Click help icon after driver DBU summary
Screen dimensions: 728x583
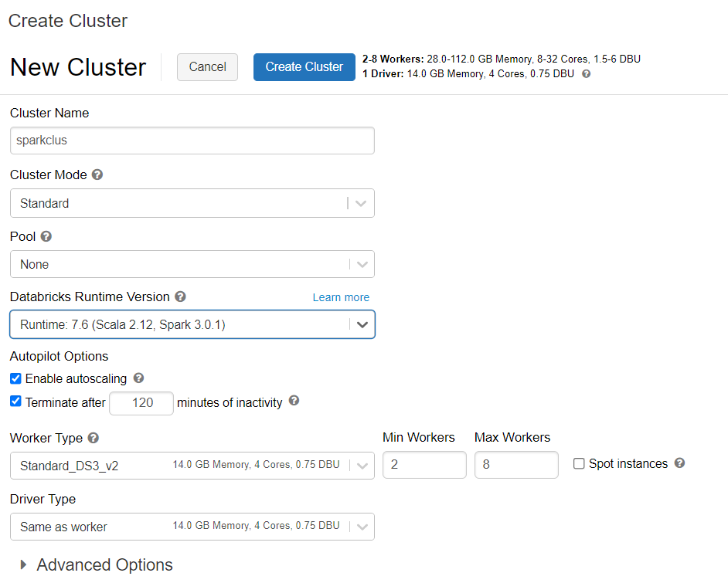587,74
